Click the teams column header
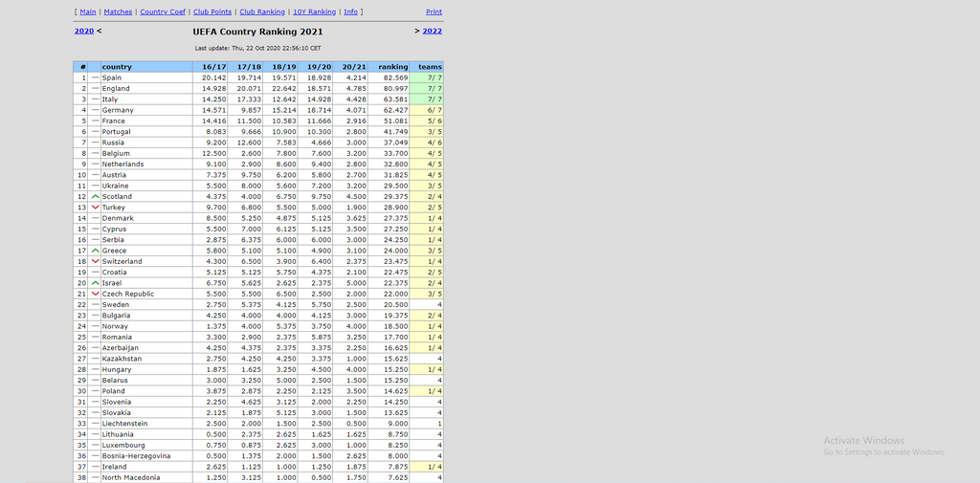The image size is (980, 483). point(427,67)
